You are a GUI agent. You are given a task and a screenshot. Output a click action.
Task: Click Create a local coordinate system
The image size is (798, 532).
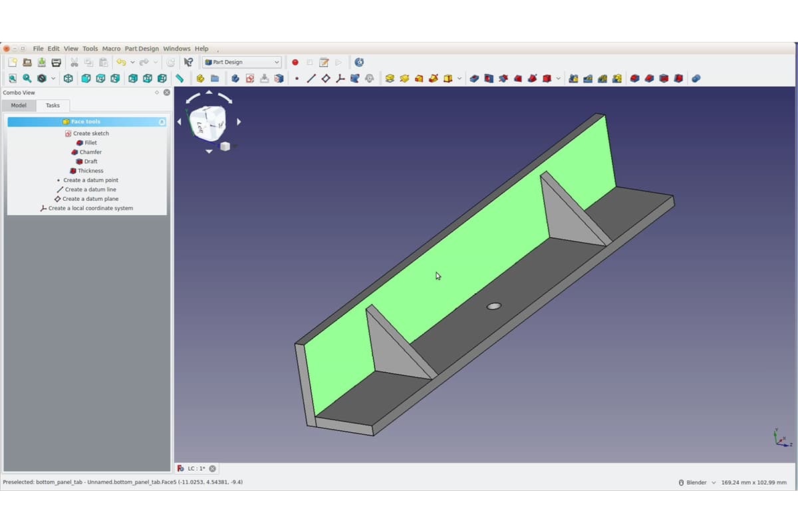86,208
